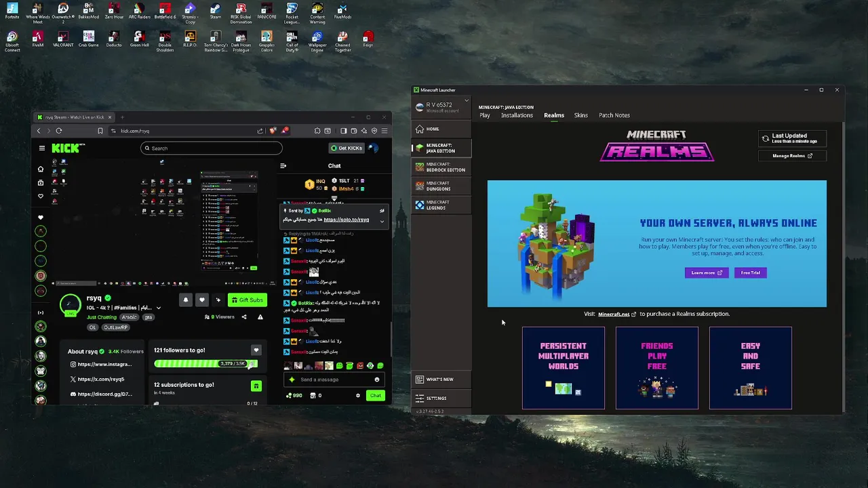Open the Rocket League desktop shortcut

[x=292, y=12]
